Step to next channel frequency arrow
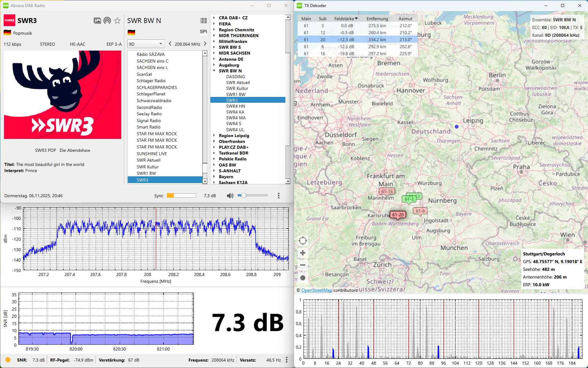This screenshot has height=368, width=588. (x=205, y=44)
